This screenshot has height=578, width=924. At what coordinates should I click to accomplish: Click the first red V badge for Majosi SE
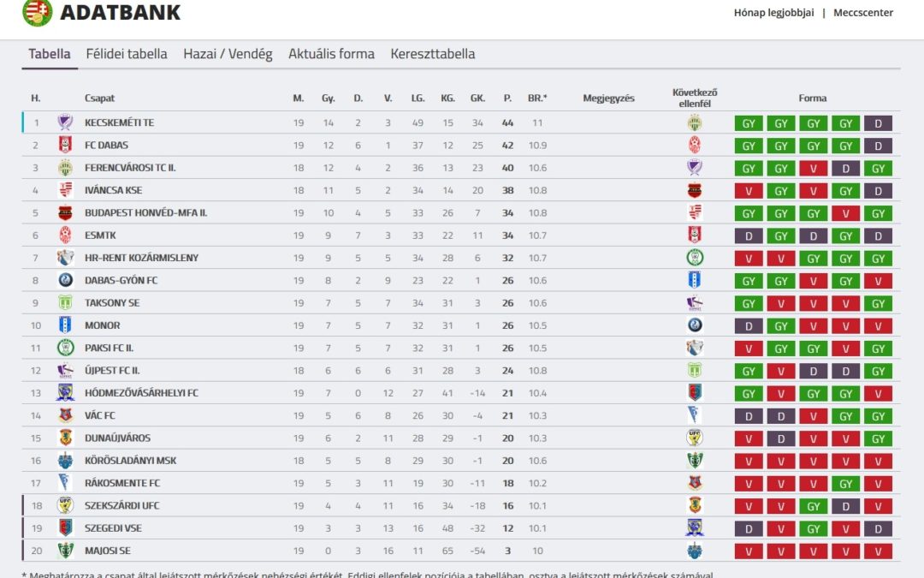pos(749,551)
